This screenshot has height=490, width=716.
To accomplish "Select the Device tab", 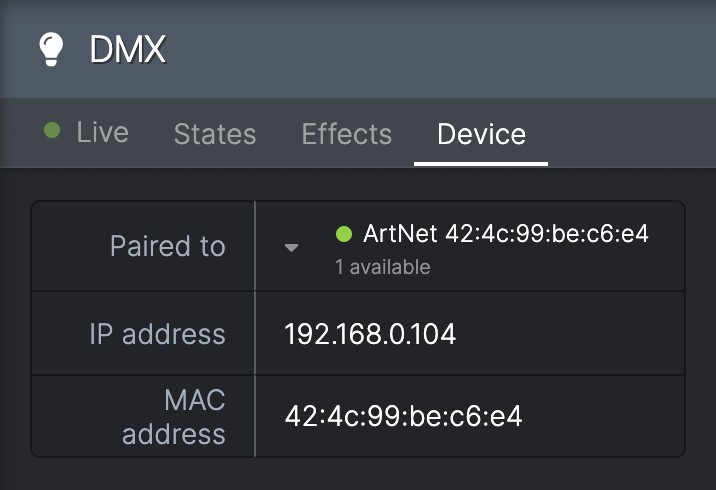I will coord(481,134).
